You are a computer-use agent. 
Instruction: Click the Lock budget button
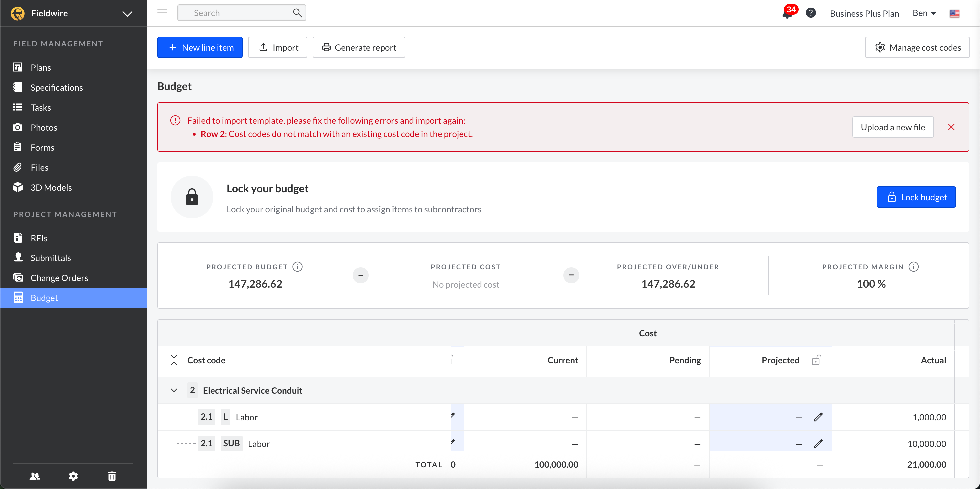(916, 197)
